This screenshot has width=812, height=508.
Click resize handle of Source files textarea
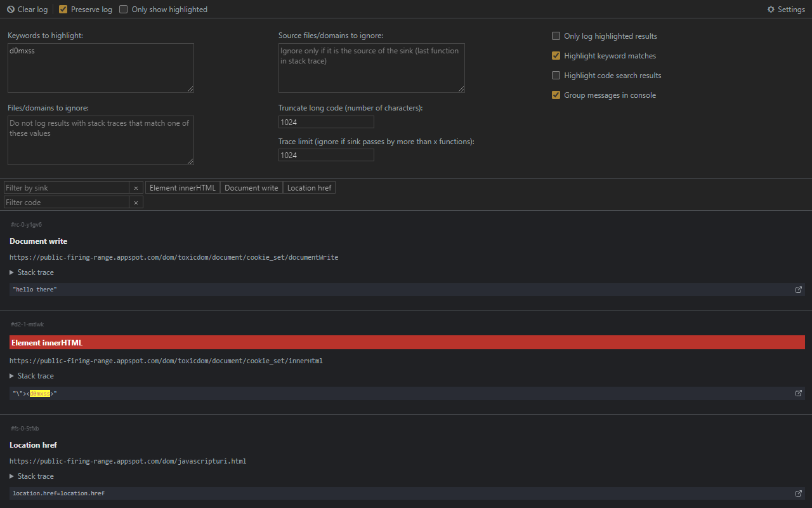461,89
